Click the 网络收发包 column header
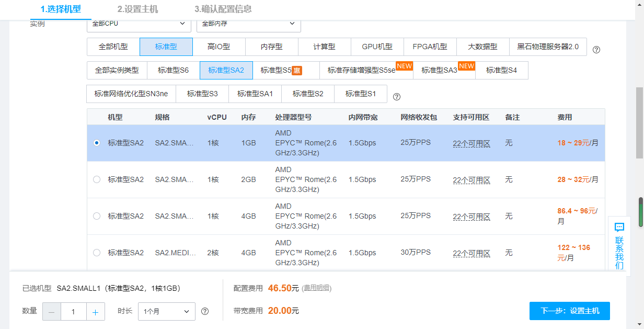This screenshot has width=644, height=329. pos(419,117)
